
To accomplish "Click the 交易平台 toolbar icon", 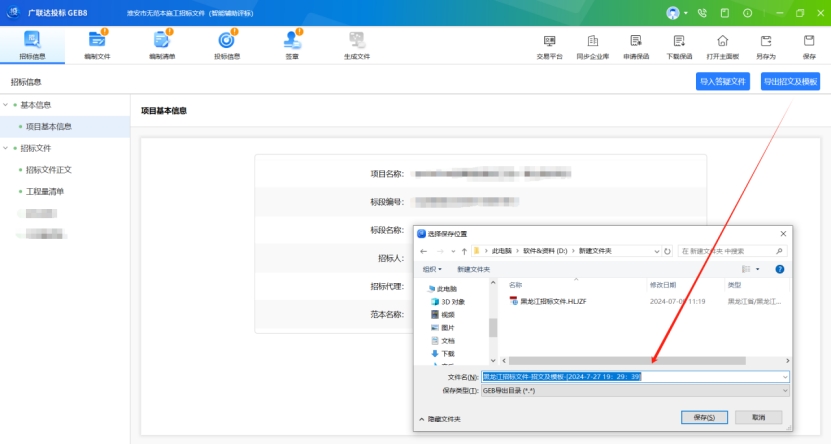I will [549, 42].
